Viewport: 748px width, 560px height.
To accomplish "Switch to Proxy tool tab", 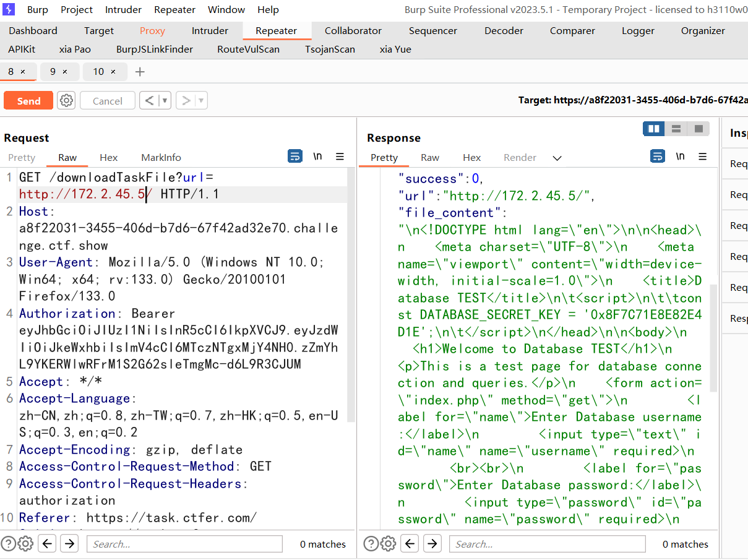I will [x=152, y=30].
